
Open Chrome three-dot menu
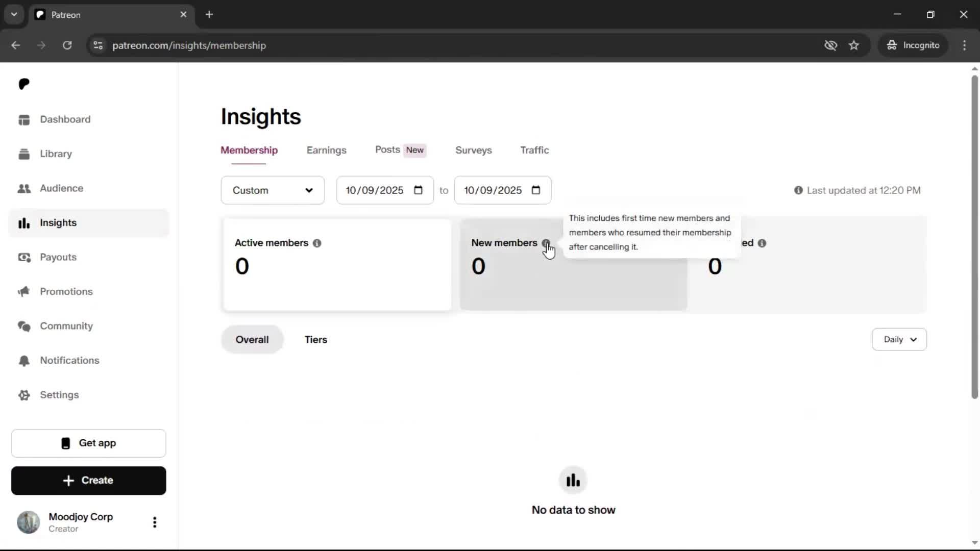964,45
